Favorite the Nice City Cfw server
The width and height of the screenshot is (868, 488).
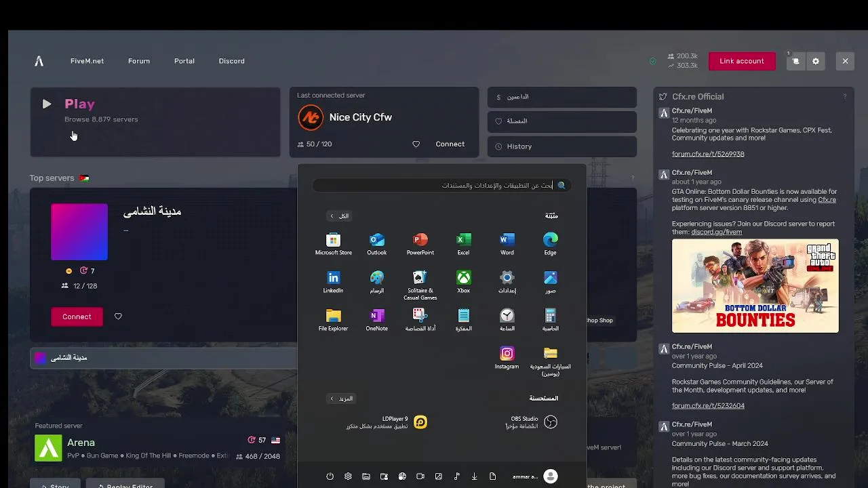click(416, 144)
